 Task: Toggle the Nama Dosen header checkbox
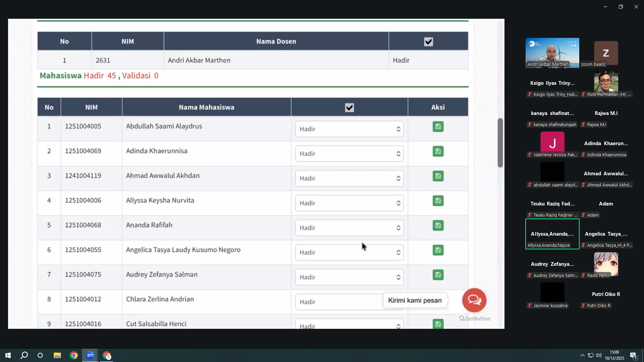[x=428, y=42]
